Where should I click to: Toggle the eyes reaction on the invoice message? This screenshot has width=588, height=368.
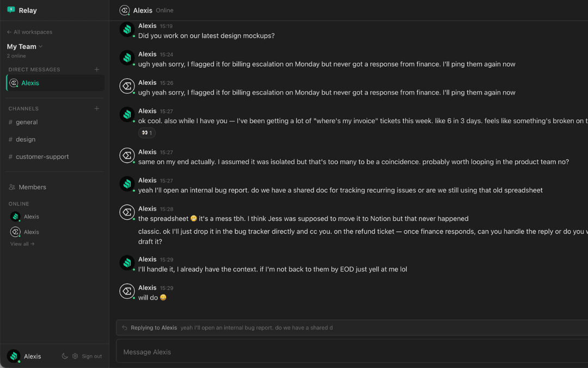pos(146,132)
